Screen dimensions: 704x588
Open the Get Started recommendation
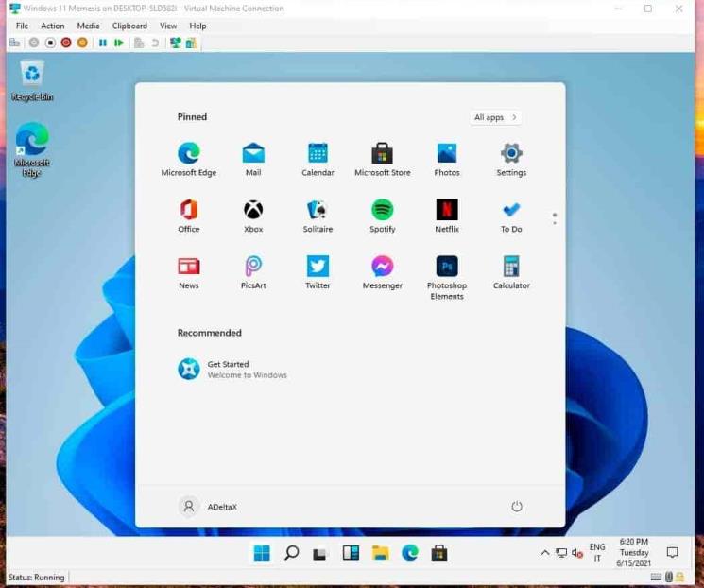pyautogui.click(x=232, y=370)
